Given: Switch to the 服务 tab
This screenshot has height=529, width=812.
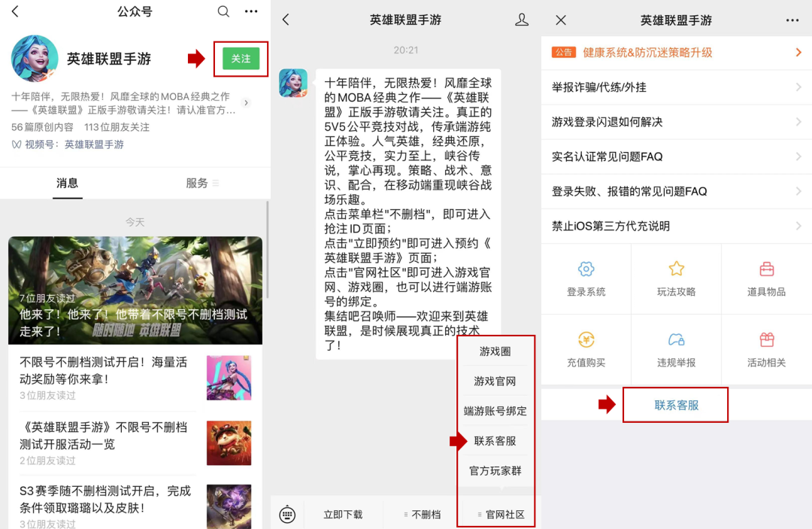Looking at the screenshot, I should click(197, 183).
